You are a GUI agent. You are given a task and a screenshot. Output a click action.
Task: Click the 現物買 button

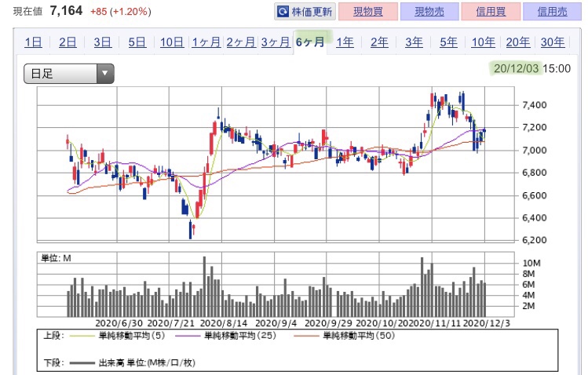(368, 12)
